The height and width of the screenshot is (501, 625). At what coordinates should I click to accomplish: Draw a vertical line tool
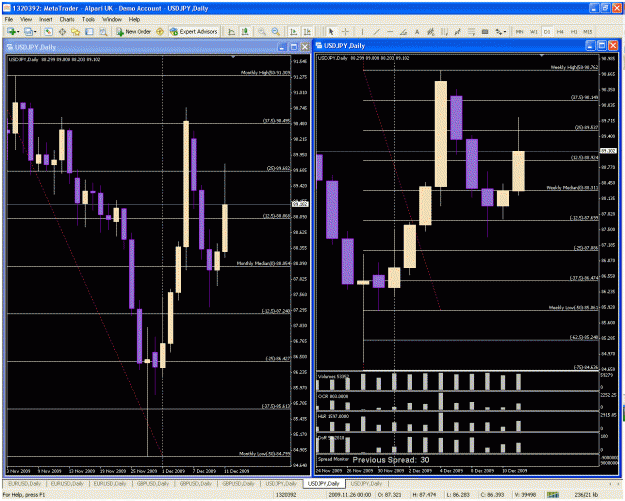pyautogui.click(x=362, y=31)
